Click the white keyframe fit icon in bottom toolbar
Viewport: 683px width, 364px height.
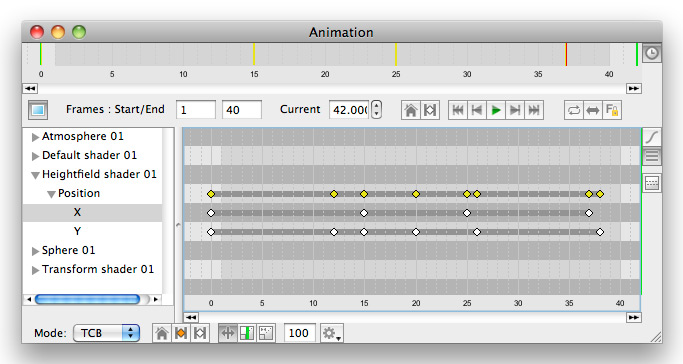(x=200, y=333)
